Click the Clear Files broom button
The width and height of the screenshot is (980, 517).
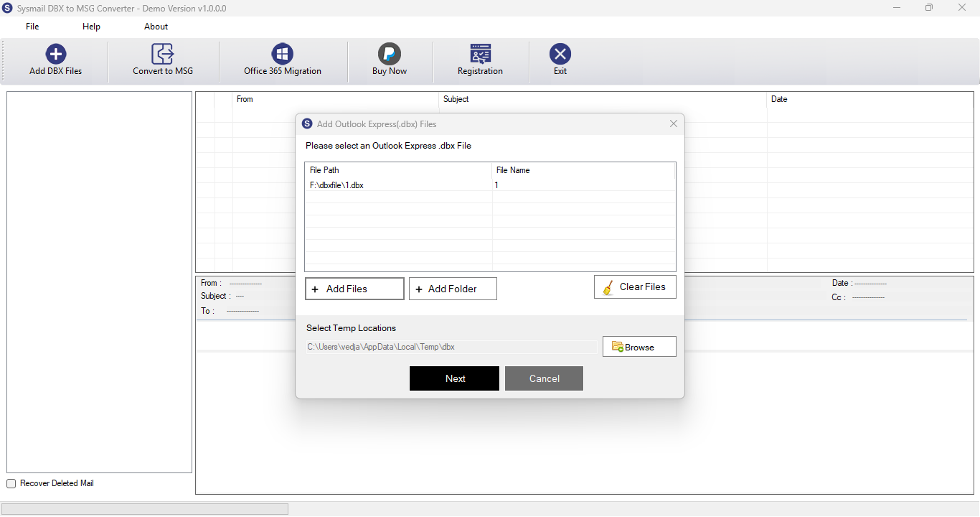point(635,287)
